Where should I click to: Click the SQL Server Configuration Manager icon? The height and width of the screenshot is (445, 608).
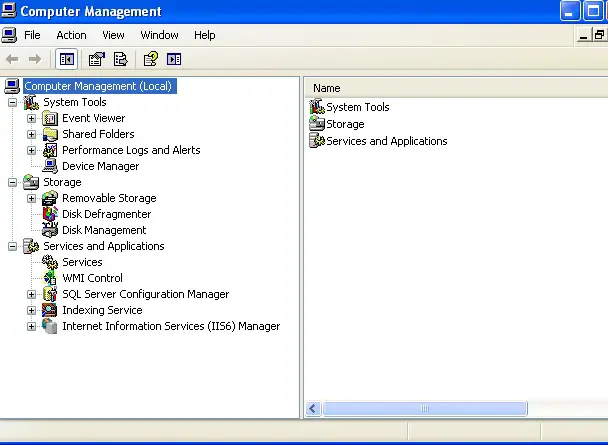click(50, 294)
